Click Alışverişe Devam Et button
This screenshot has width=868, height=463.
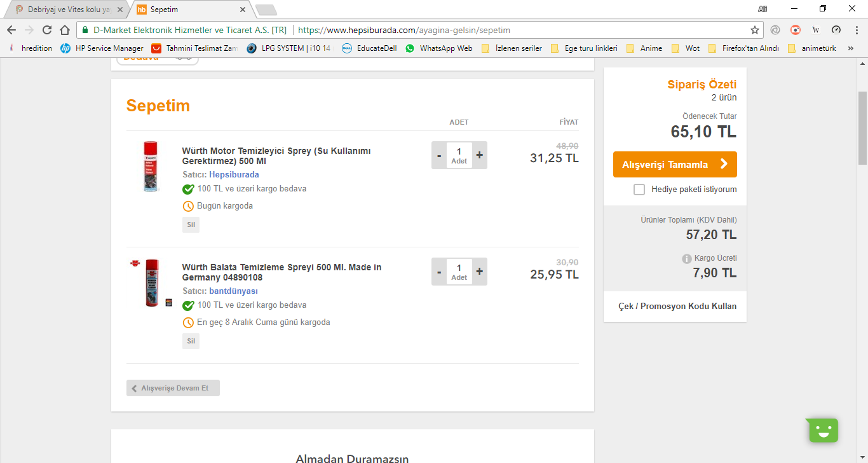(173, 388)
